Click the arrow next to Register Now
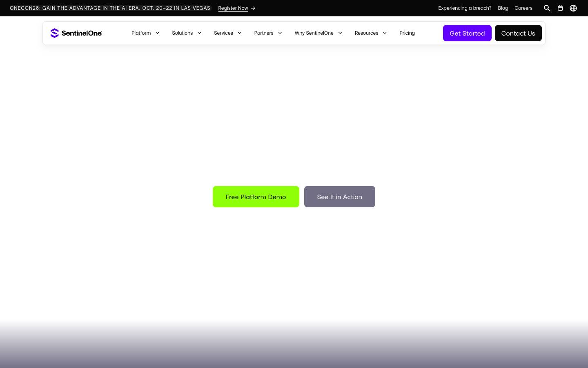 click(x=253, y=8)
